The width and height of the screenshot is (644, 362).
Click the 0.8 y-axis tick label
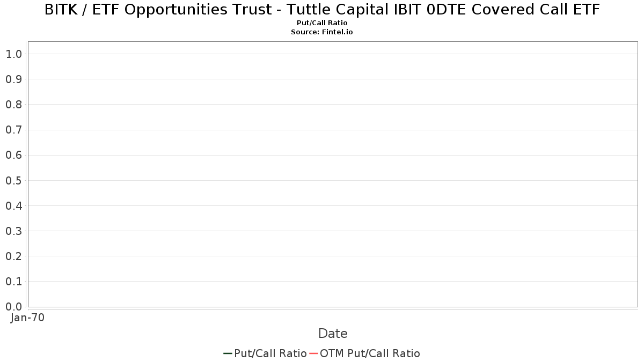(13, 105)
